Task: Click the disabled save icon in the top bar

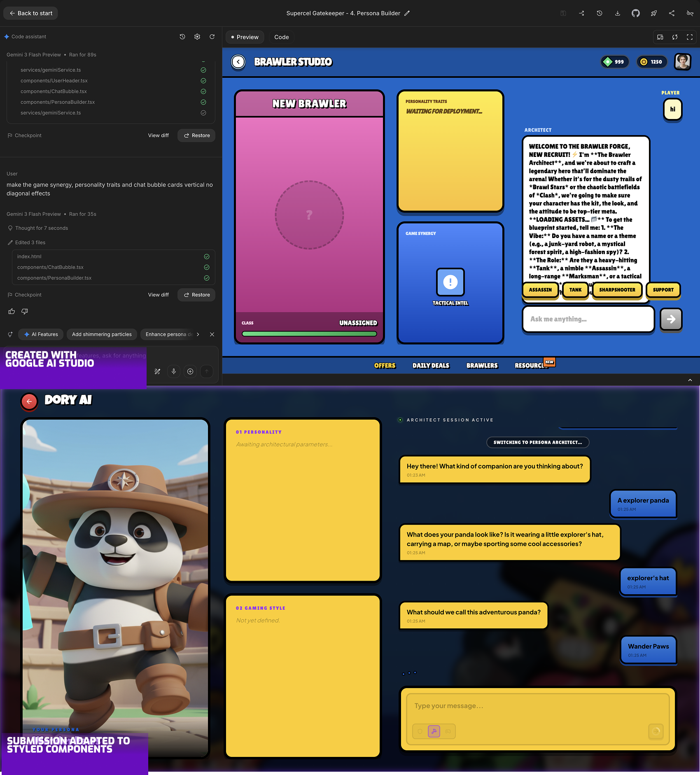Action: [x=563, y=13]
